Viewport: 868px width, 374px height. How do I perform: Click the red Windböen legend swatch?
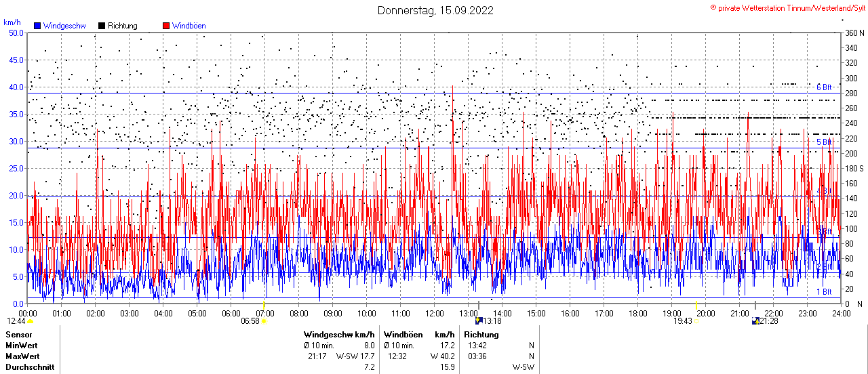(x=166, y=26)
